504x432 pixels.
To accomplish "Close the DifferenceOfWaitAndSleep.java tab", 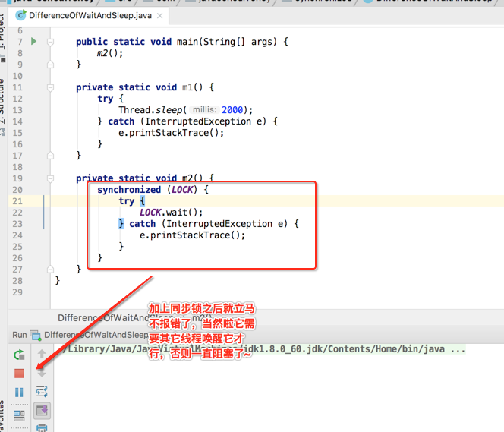I will 159,15.
